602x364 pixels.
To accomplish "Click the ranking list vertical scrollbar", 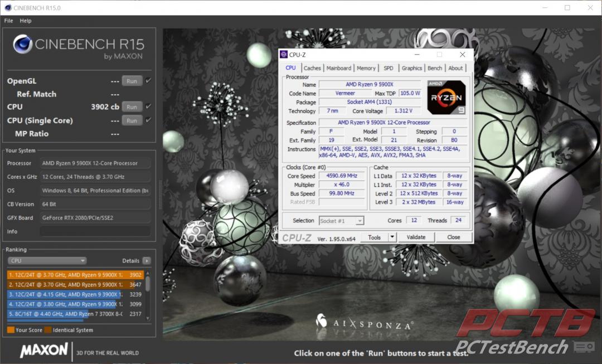I will pyautogui.click(x=148, y=283).
